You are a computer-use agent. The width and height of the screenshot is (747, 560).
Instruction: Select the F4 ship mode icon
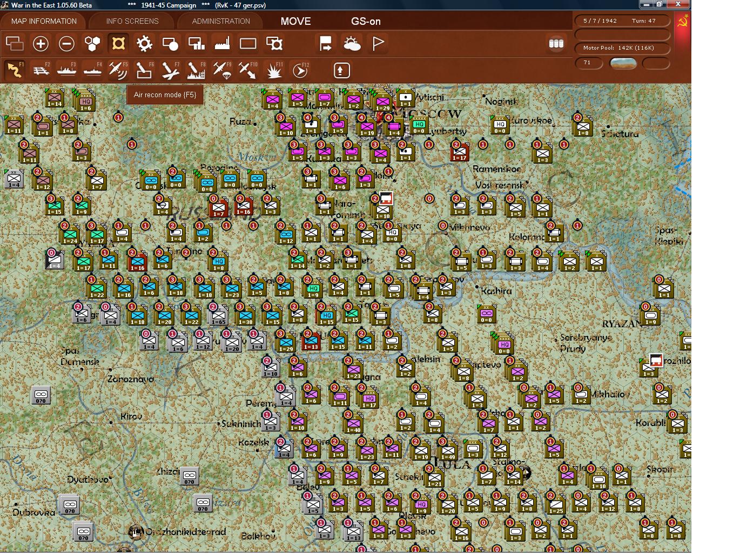click(92, 70)
